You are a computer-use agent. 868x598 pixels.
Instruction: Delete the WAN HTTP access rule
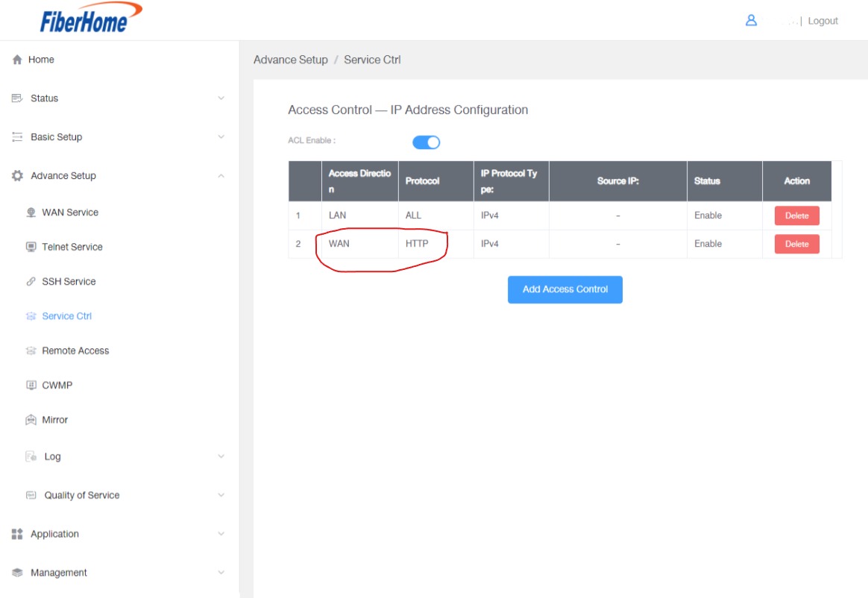[796, 243]
